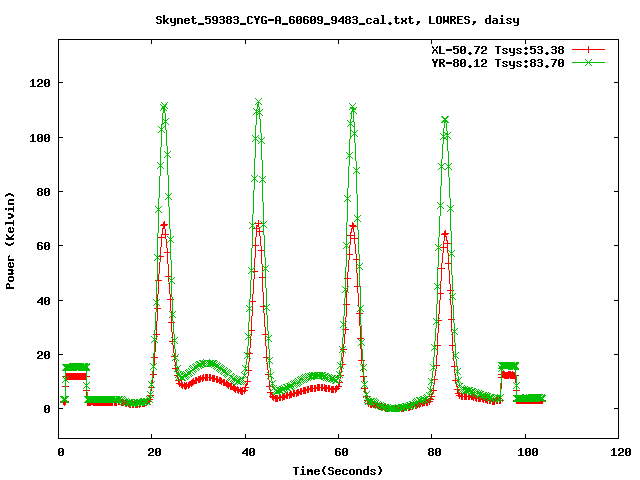Click the y-axis tick value 60
The height and width of the screenshot is (480, 640).
[x=43, y=246]
